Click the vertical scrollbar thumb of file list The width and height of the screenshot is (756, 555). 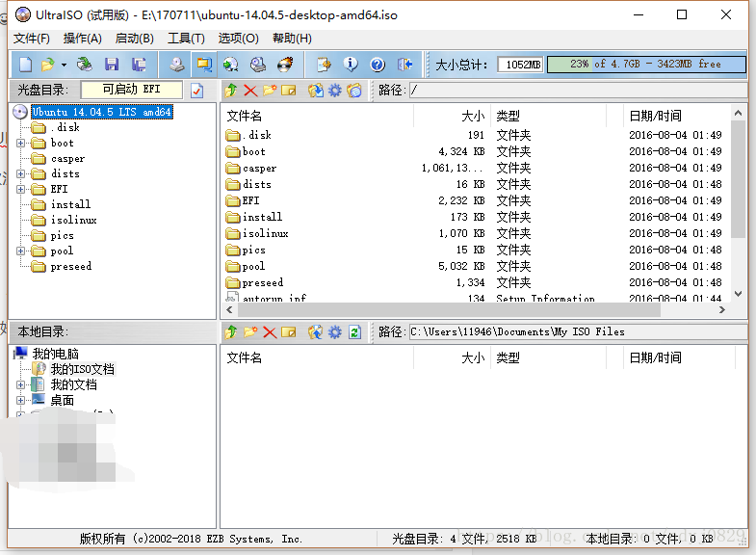(738, 179)
